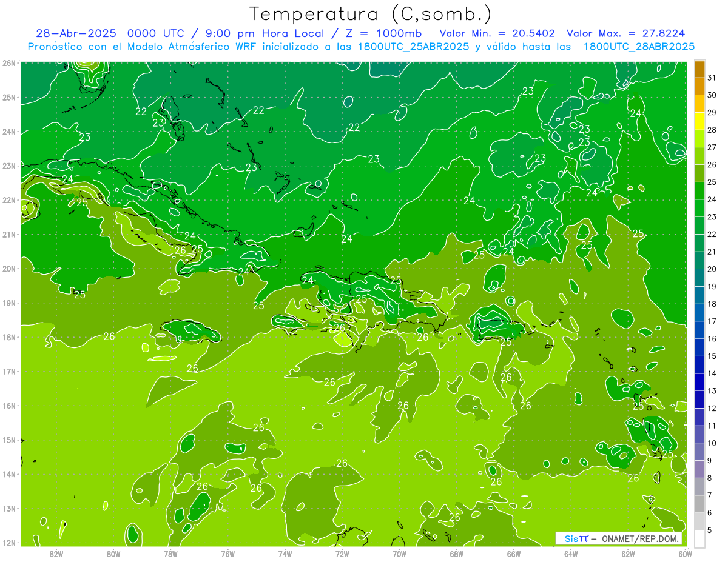Click color scale band between 25 and 26
This screenshot has width=728, height=562.
pos(699,174)
